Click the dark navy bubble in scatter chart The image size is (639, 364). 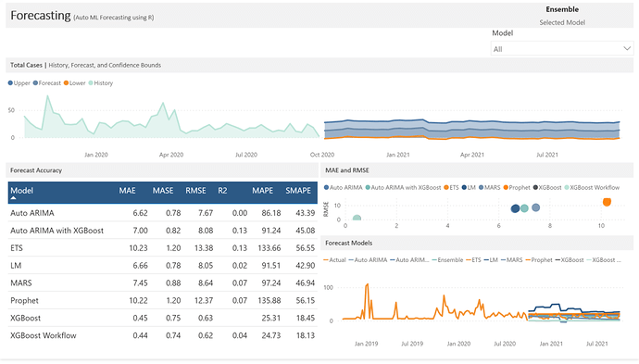(x=515, y=208)
